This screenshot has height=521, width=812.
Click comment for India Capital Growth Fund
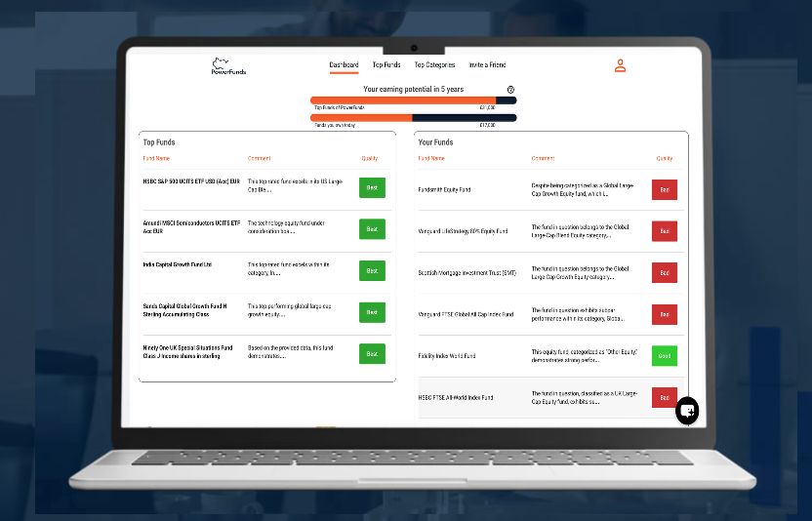coord(289,268)
